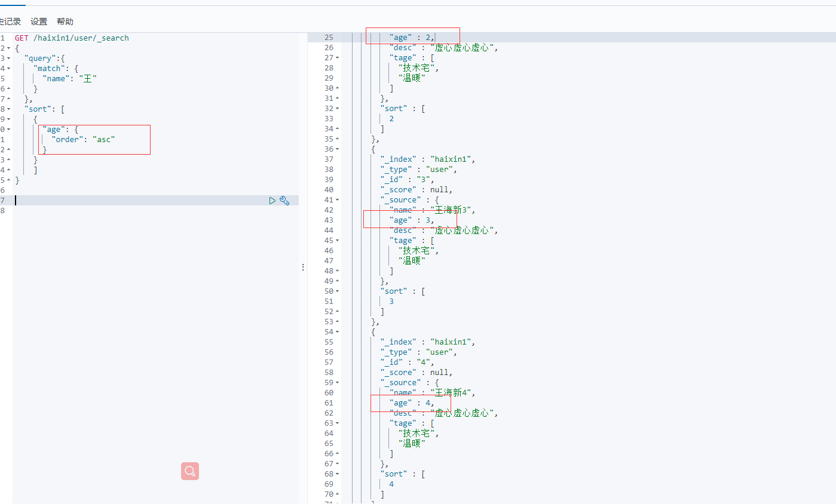Click the name 王海新3 line
Screen dimensions: 836x504
tap(432, 210)
